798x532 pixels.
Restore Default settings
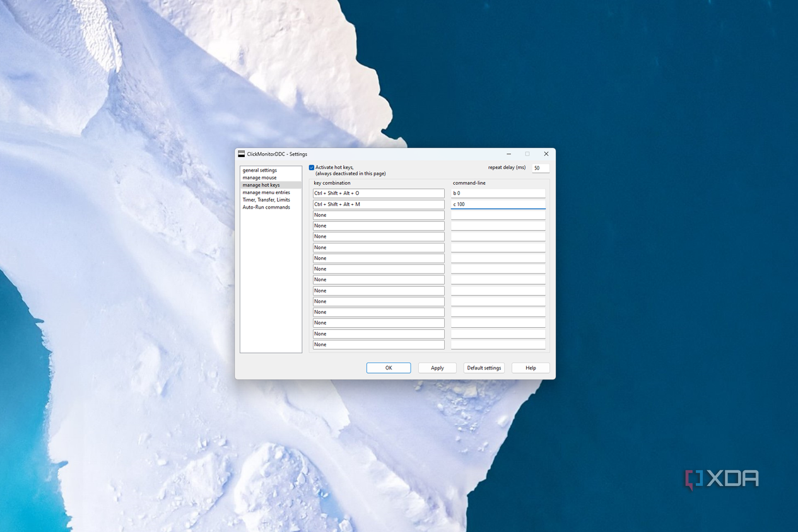coord(484,368)
